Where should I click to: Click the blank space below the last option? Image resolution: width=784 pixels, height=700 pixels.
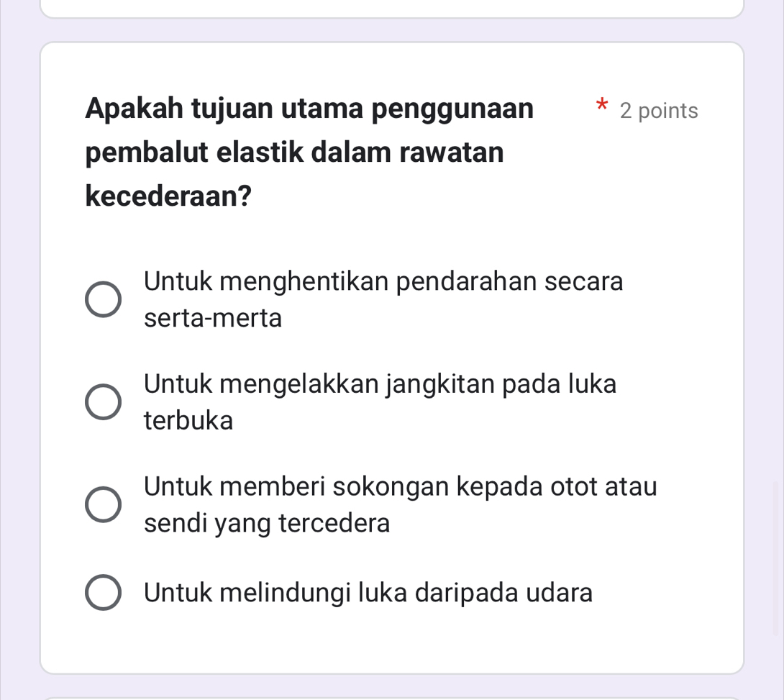point(392,644)
